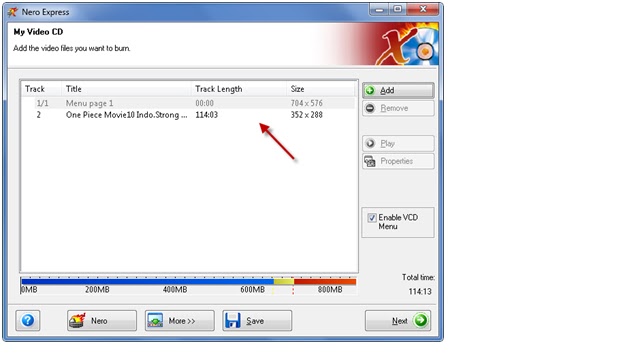Click the disc capacity usage bar

pos(189,281)
